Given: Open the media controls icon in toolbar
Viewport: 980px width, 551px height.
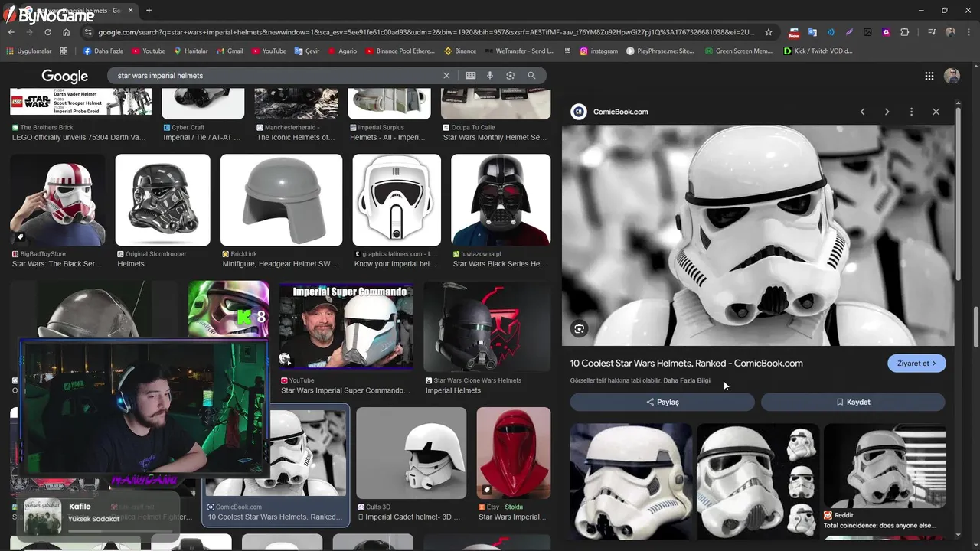Looking at the screenshot, I should click(932, 32).
